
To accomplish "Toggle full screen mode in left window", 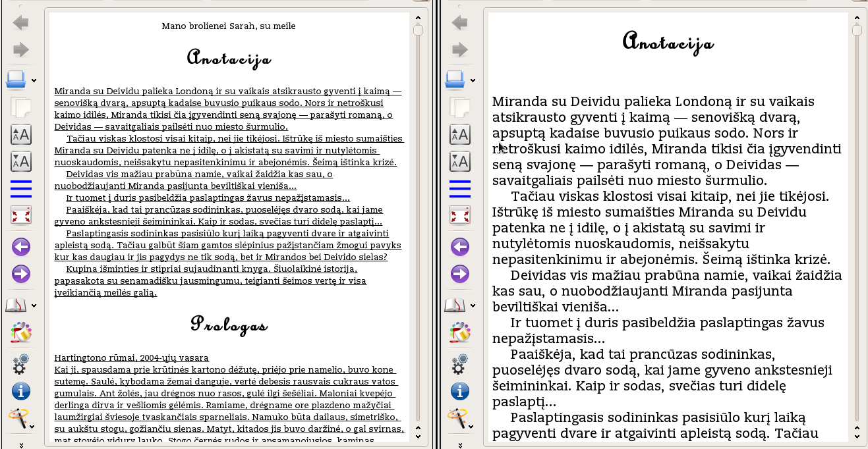I will [21, 215].
